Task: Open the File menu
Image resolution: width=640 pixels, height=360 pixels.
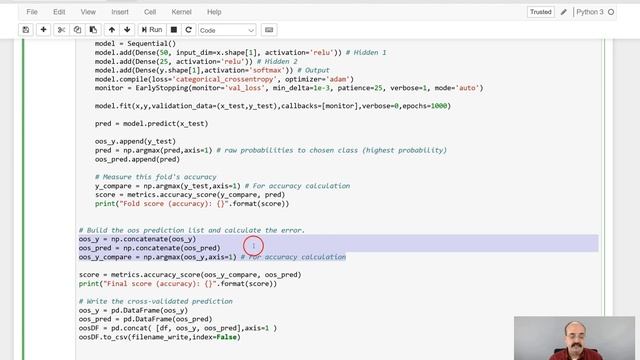Action: tap(32, 12)
